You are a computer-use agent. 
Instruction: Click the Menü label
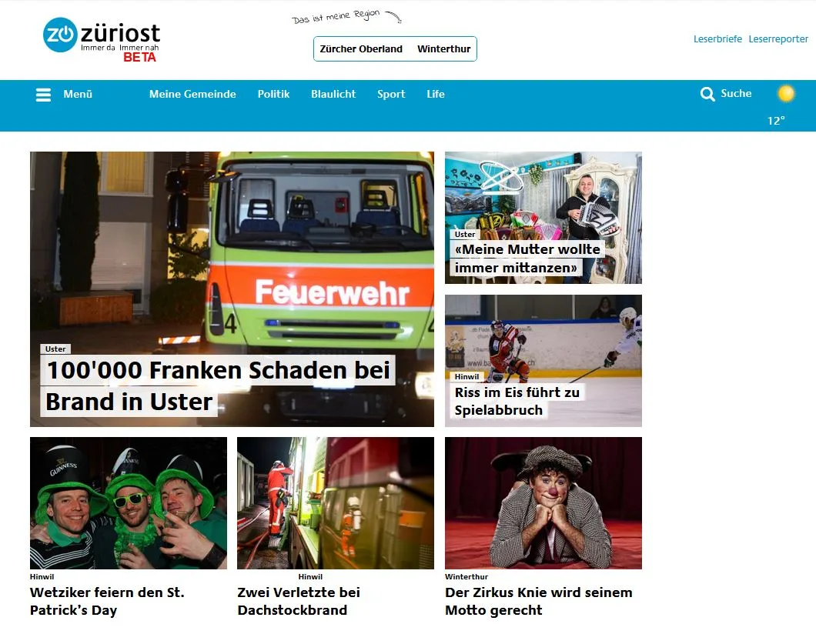[78, 94]
